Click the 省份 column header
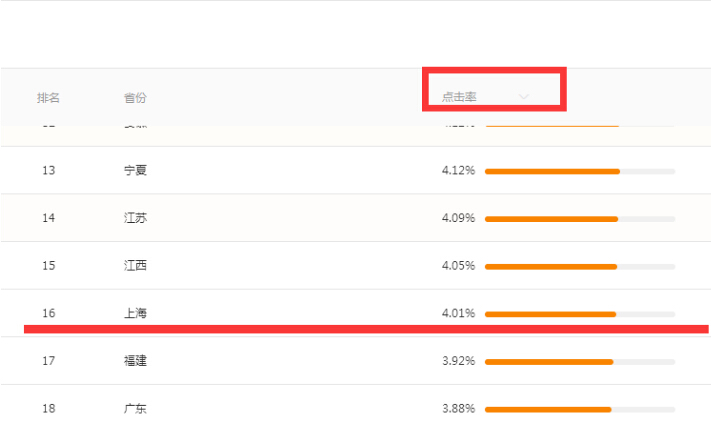Viewport: 711px width, 431px height. [135, 97]
